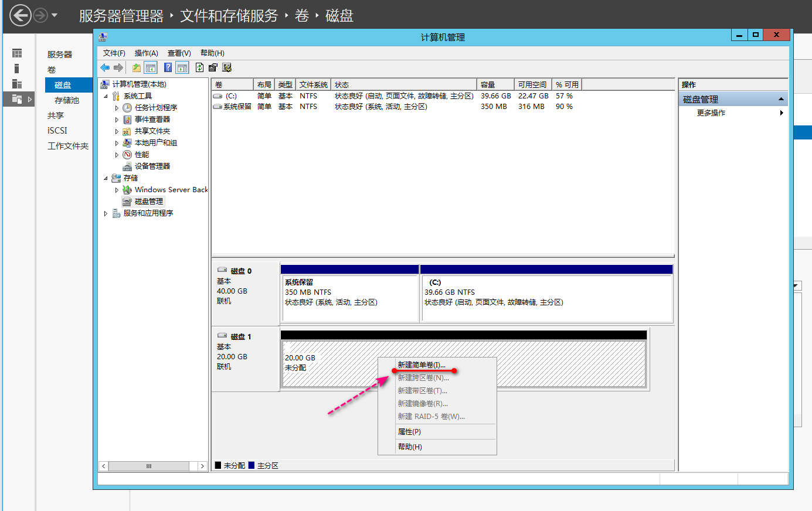Select 计算机管理(本地) root tree node
Screen dimensions: 812x511
139,84
